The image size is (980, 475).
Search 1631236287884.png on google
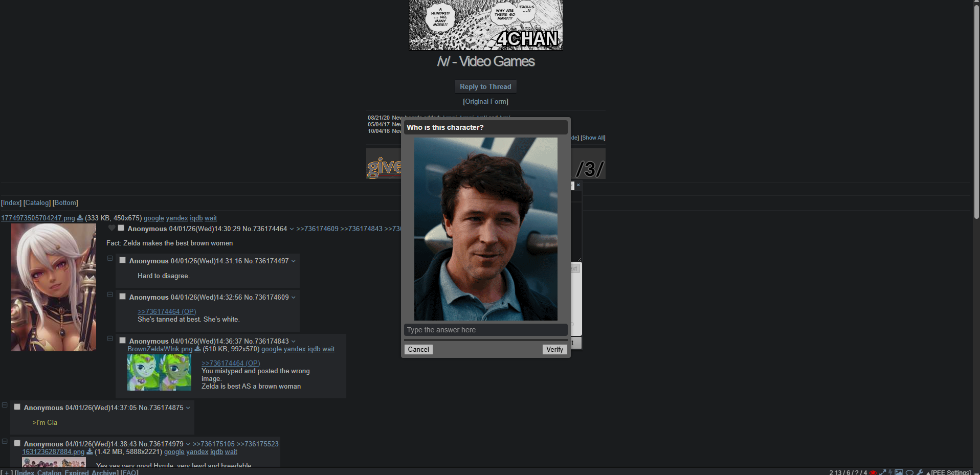(x=174, y=452)
